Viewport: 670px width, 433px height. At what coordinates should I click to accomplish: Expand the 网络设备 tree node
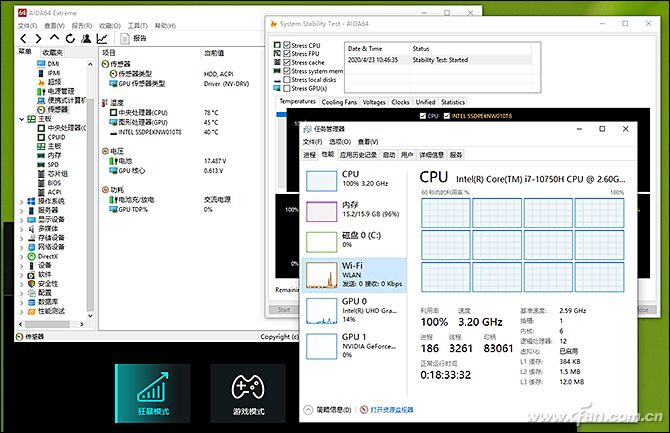21,247
